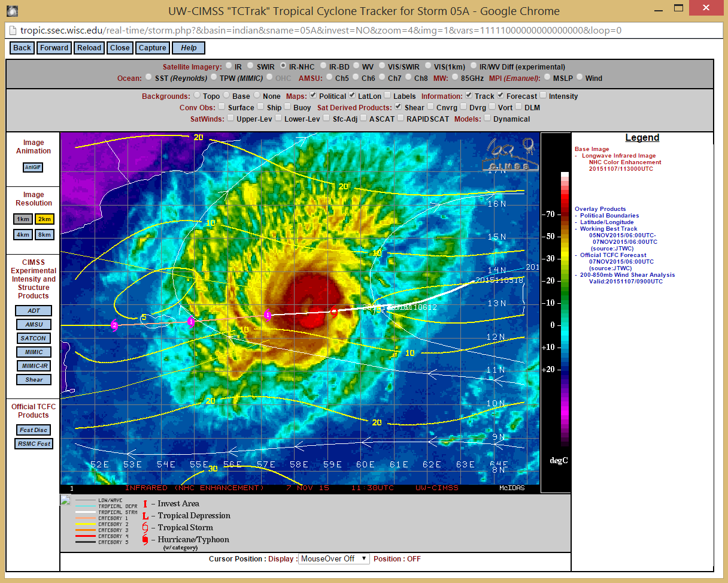Click the Chrome window icon in the title bar
The width and height of the screenshot is (728, 583).
(x=12, y=11)
